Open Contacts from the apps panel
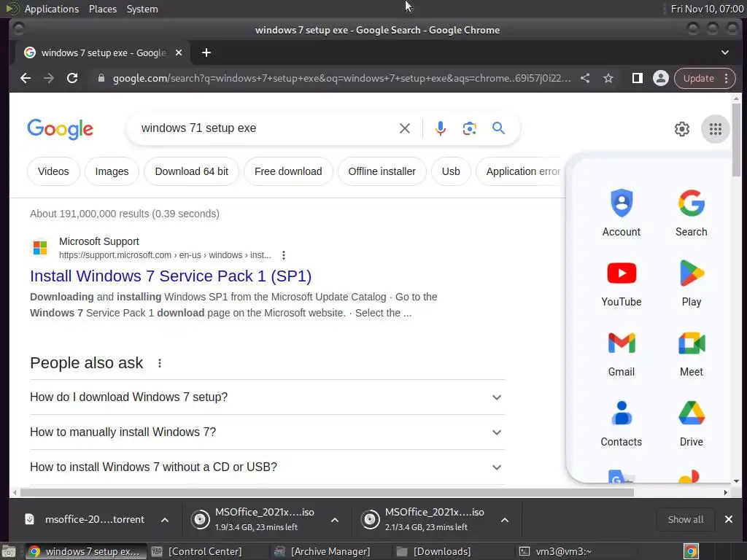This screenshot has width=747, height=560. click(622, 423)
